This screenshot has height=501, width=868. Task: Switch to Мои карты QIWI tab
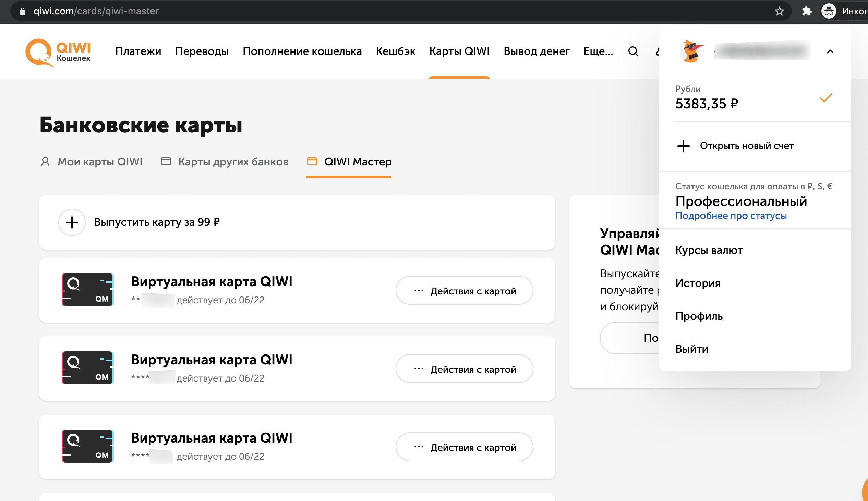[91, 162]
